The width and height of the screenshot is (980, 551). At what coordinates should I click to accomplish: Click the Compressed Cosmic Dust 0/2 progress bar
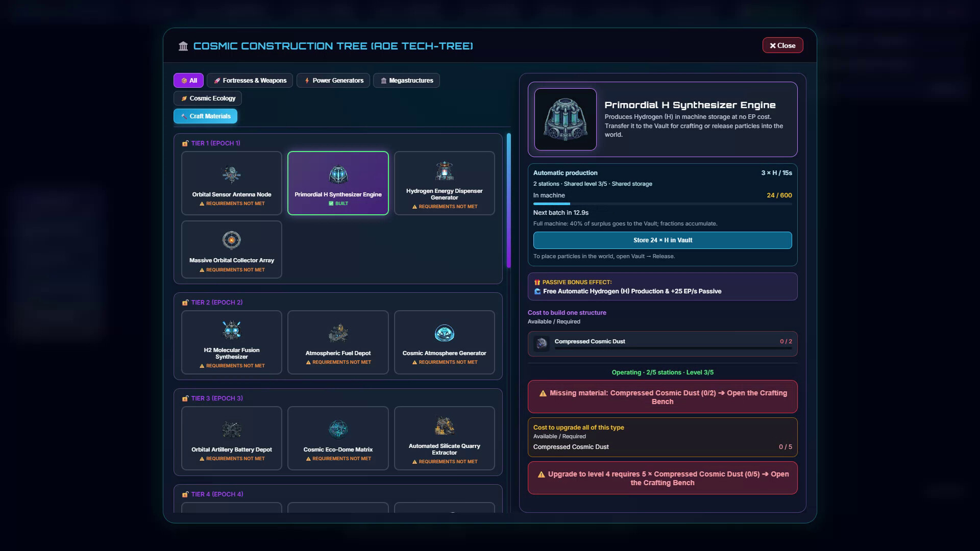(x=673, y=348)
